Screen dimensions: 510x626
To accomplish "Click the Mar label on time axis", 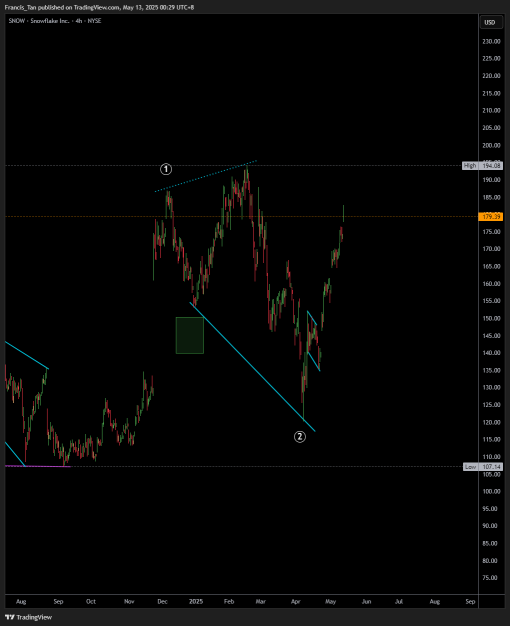I will [260, 601].
